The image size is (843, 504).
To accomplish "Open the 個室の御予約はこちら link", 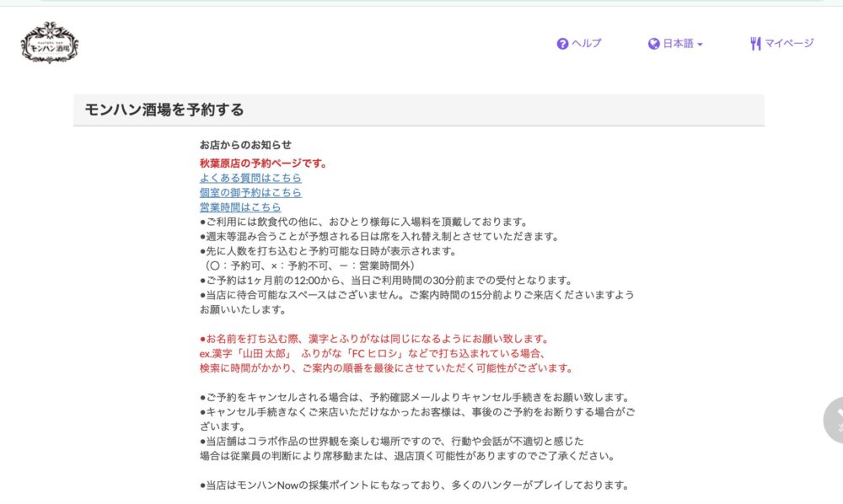I will 250,192.
